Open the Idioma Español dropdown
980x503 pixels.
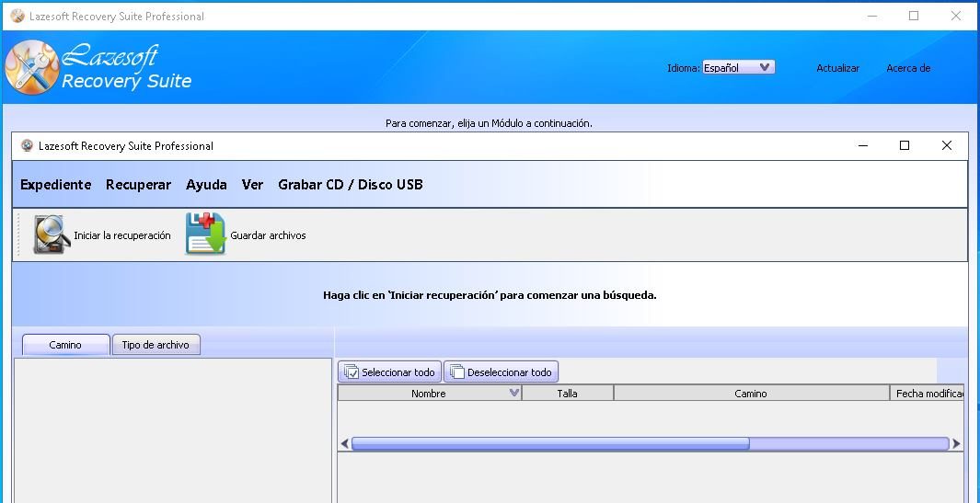tap(738, 67)
